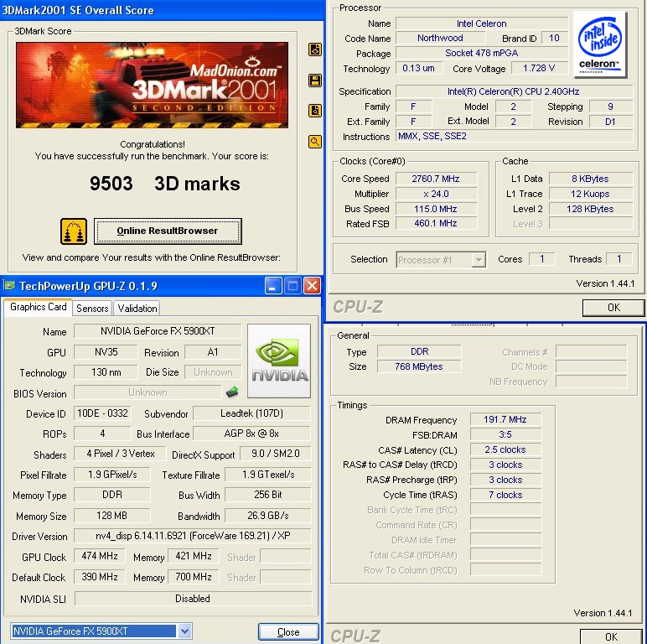
Task: Click the floppy-disk save icon in 3DMark window
Action: pos(315,80)
